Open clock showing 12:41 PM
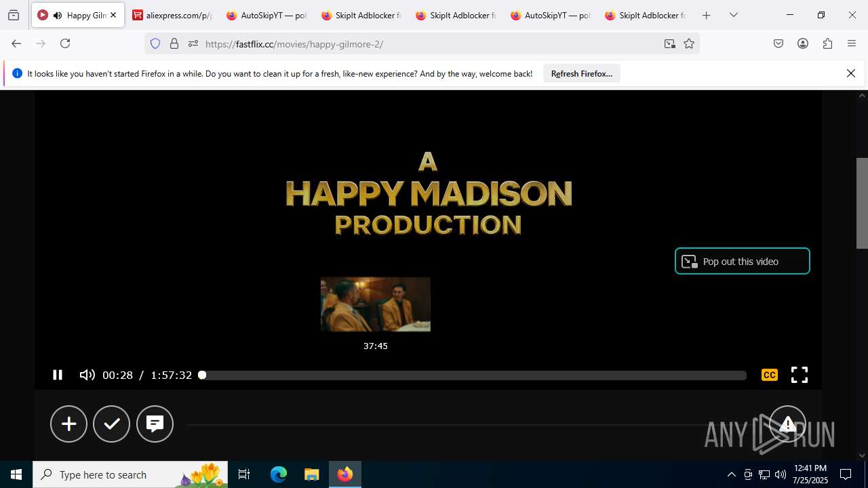868x488 pixels. click(810, 474)
